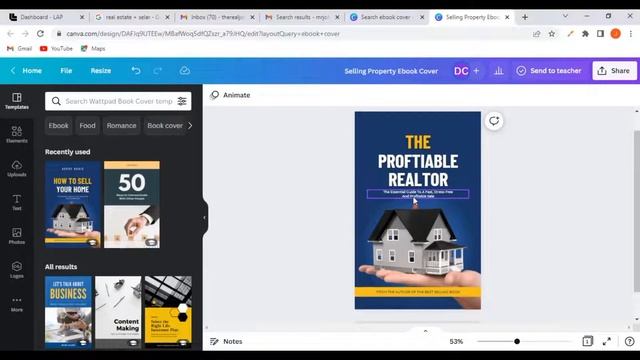Open the Logos sidebar tab

point(17,270)
